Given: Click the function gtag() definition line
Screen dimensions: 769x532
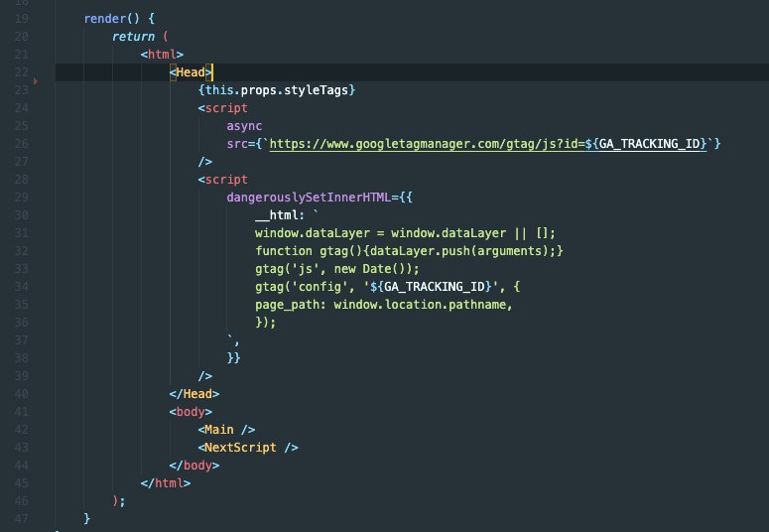Looking at the screenshot, I should click(x=409, y=251).
